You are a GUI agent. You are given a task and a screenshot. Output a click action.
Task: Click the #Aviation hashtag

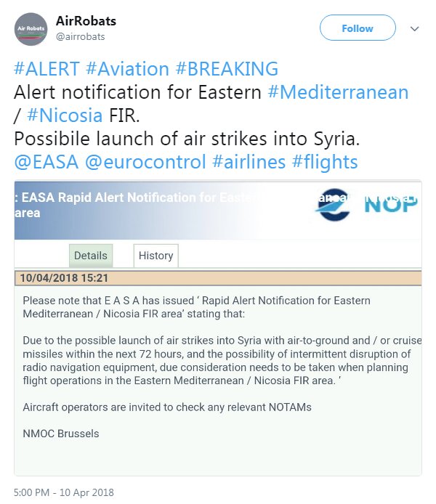[x=128, y=69]
